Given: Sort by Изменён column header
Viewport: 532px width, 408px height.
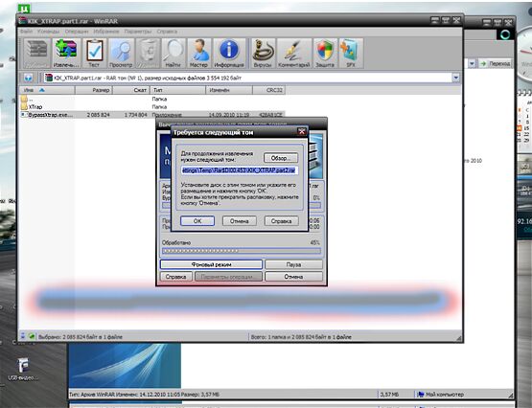Looking at the screenshot, I should click(x=229, y=90).
